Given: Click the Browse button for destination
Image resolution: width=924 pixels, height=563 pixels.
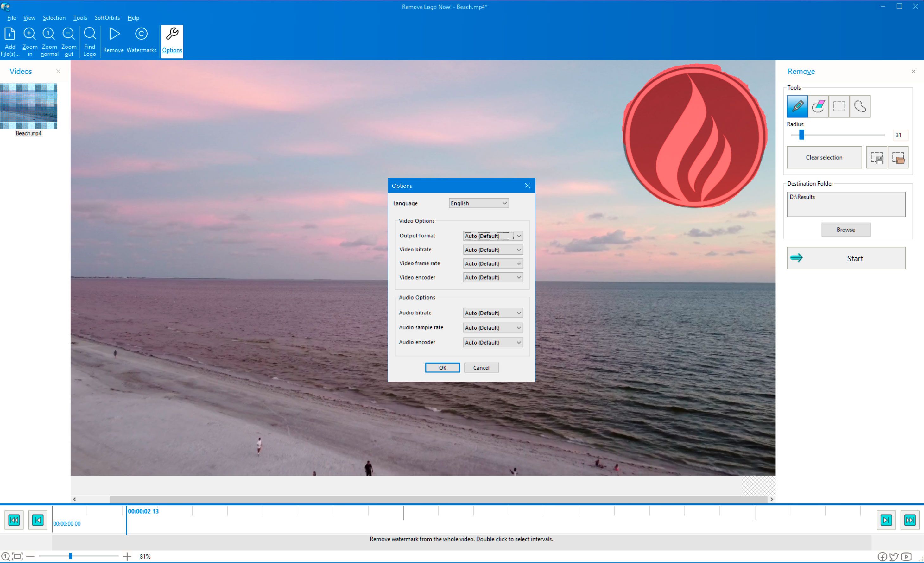Looking at the screenshot, I should click(x=845, y=229).
